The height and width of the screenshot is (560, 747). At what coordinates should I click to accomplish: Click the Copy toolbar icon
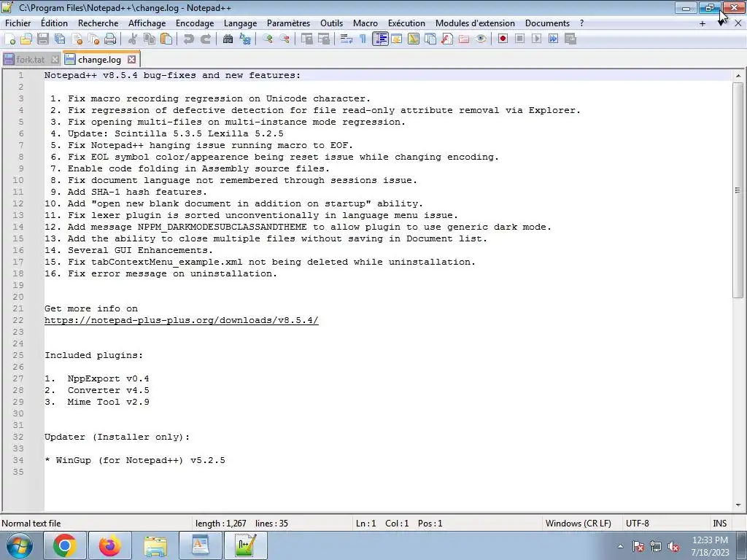(x=150, y=39)
